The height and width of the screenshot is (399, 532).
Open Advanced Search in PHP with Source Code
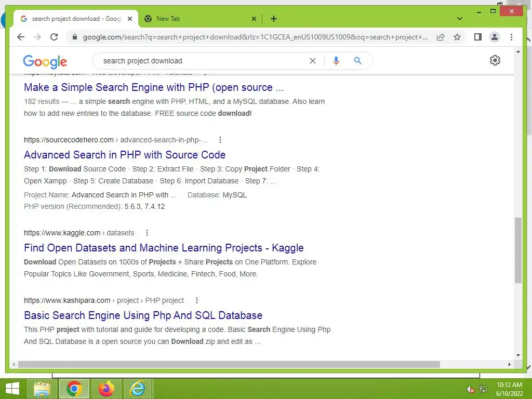point(125,155)
